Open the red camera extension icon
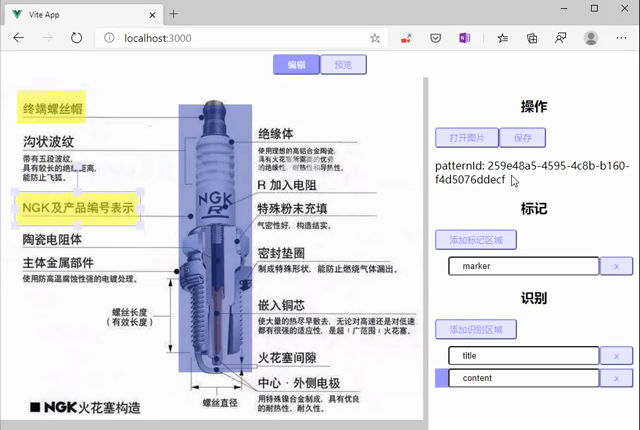Screen dimensions: 640x430 (406, 38)
